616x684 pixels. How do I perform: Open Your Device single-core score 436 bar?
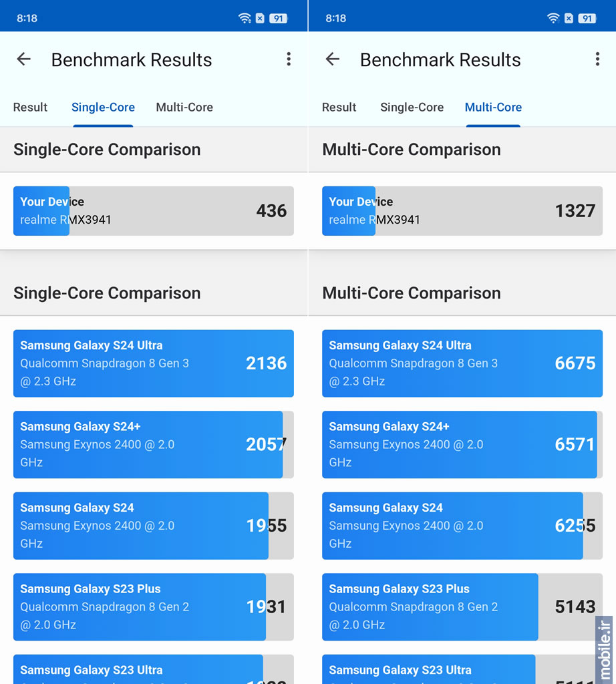click(x=154, y=211)
